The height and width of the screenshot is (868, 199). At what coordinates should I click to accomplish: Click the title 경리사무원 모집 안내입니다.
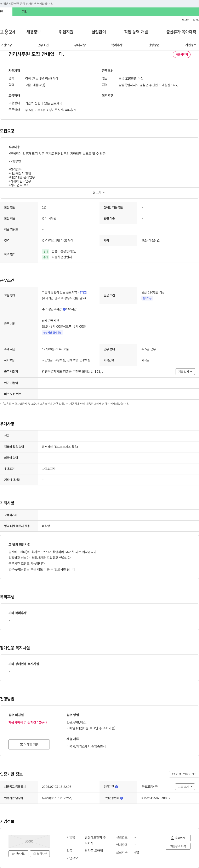[x=36, y=54]
